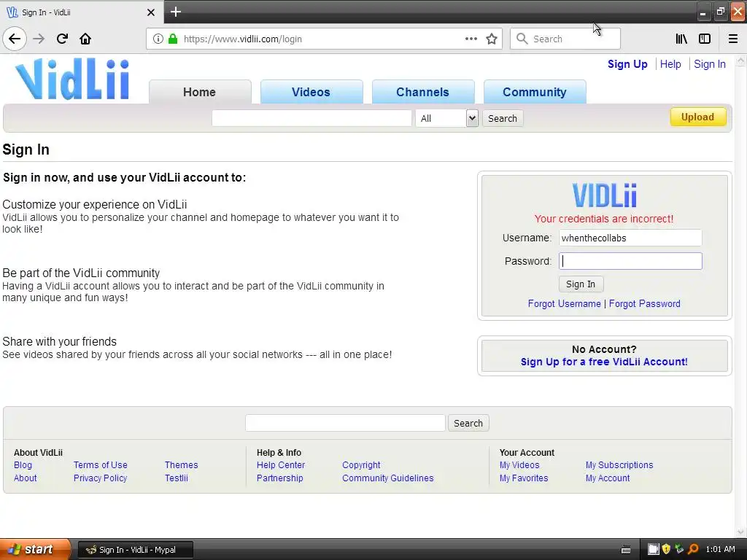The height and width of the screenshot is (560, 747).
Task: Click the VIDLii logo in login box
Action: [x=604, y=195]
